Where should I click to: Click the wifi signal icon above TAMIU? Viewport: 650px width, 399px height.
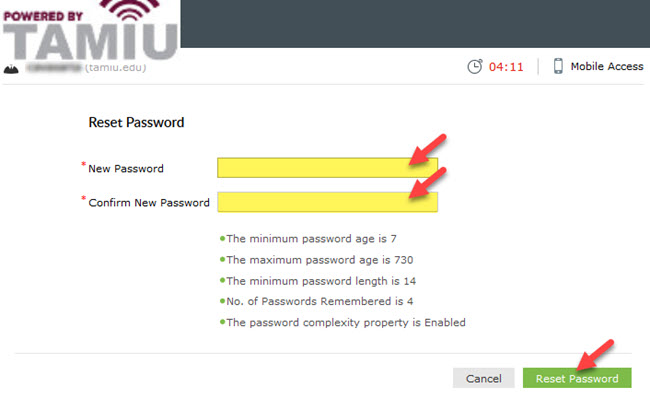pyautogui.click(x=129, y=10)
